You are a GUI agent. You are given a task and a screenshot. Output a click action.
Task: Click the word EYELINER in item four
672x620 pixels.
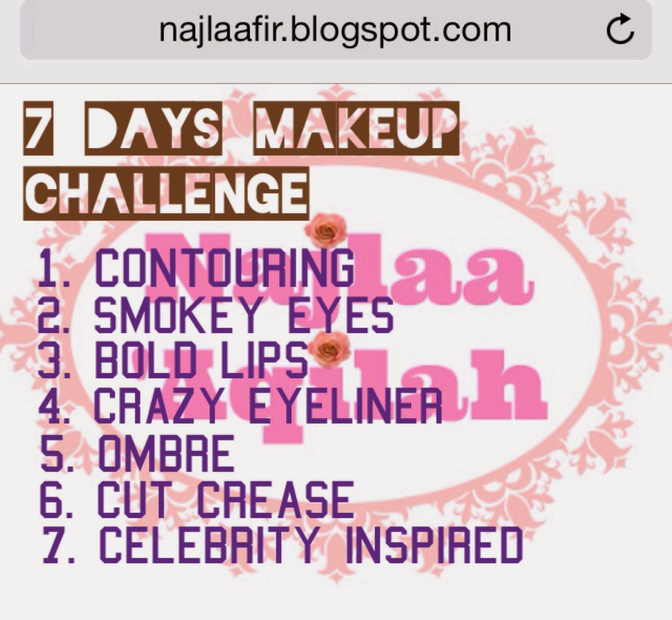tap(346, 406)
